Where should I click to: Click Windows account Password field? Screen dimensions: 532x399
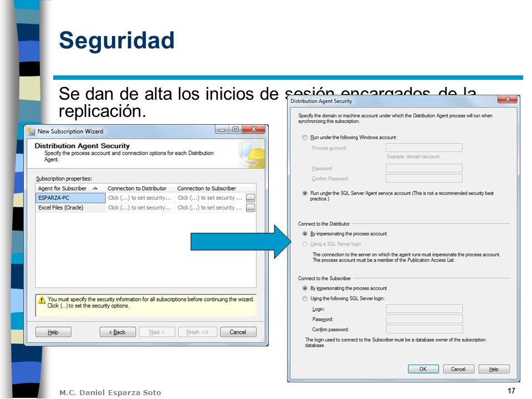(424, 168)
